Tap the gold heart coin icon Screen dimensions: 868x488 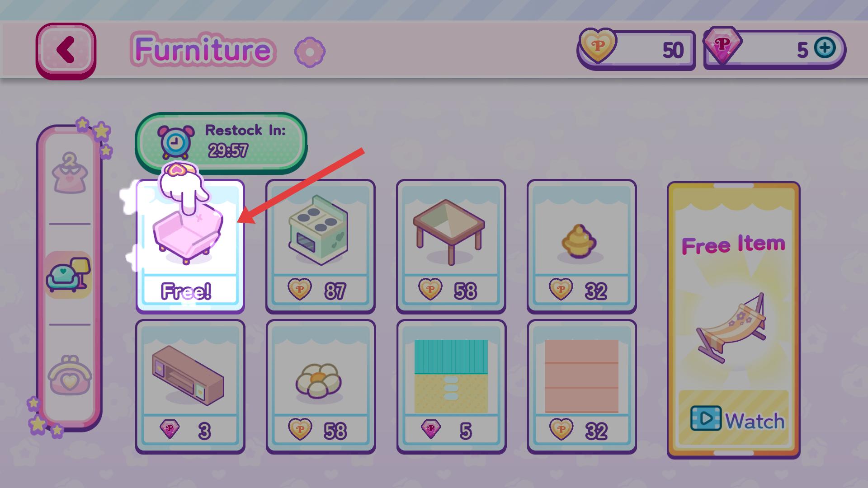pyautogui.click(x=598, y=45)
